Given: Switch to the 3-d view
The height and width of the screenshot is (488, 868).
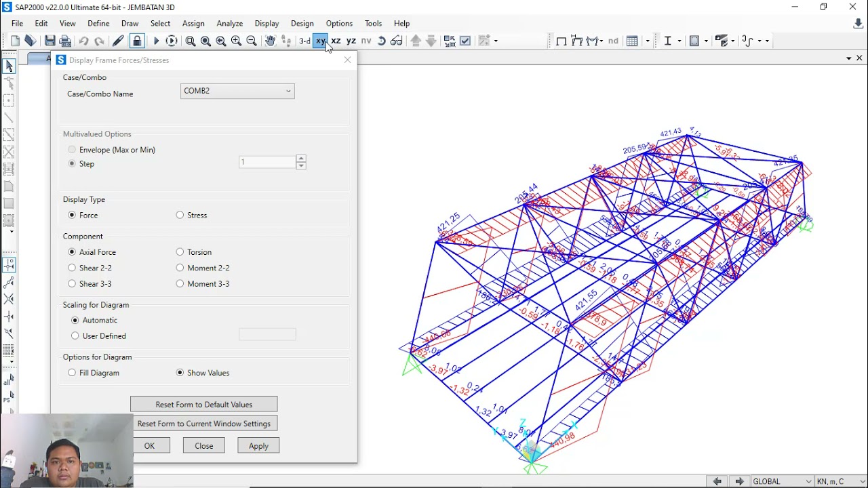Looking at the screenshot, I should point(304,41).
